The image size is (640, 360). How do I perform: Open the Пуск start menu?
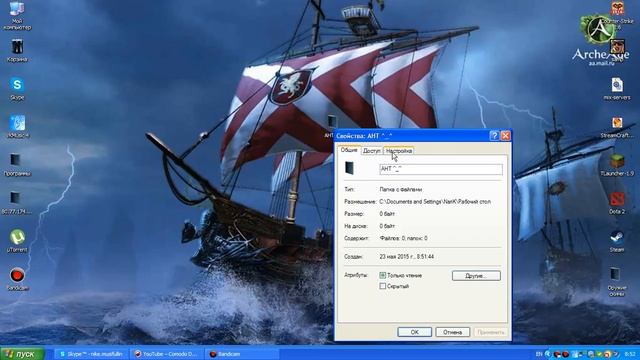pos(22,354)
